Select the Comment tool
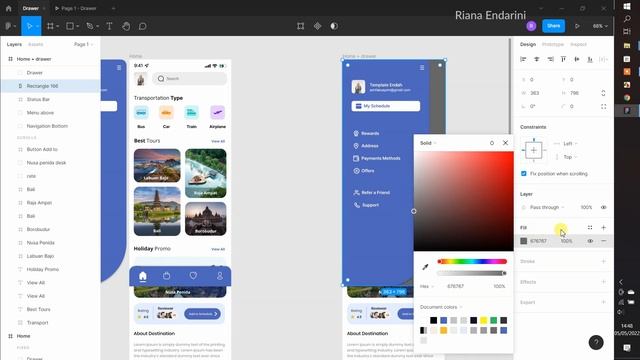Viewport: 640px width, 360px height. coord(142,26)
